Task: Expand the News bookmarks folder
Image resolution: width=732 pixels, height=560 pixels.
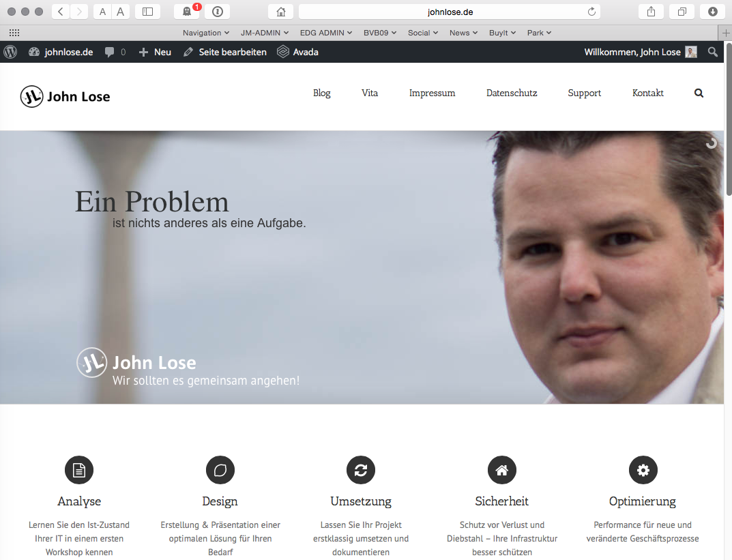Action: 464,33
